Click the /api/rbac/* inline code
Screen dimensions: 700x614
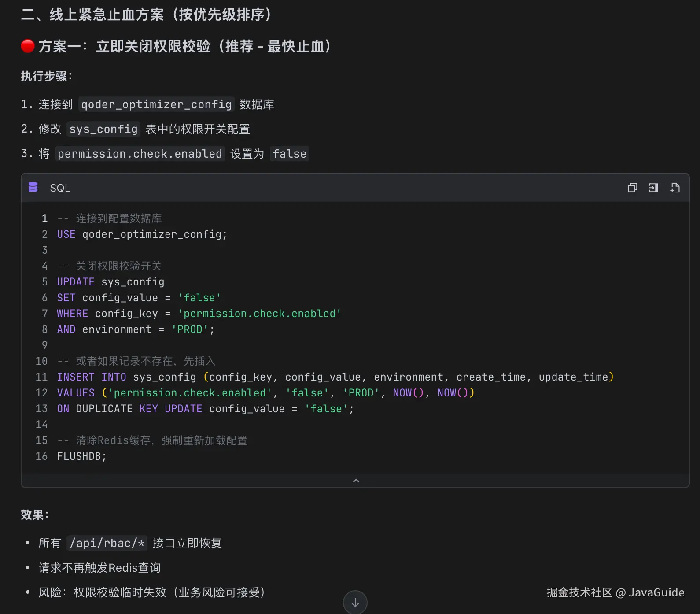[x=107, y=543]
